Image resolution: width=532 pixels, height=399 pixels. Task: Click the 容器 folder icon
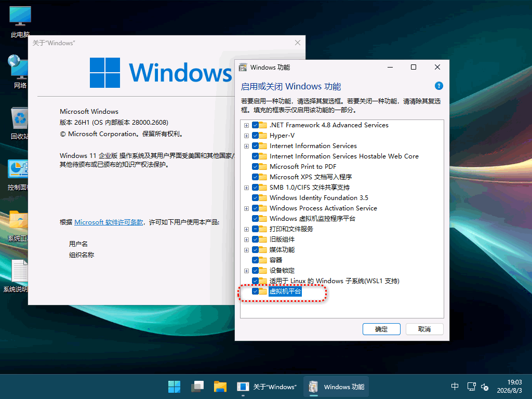click(263, 260)
